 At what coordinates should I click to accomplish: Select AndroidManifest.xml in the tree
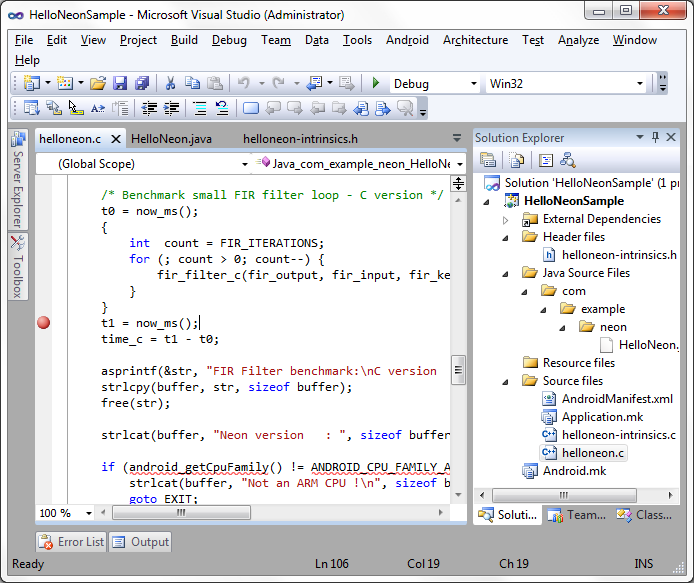click(619, 399)
